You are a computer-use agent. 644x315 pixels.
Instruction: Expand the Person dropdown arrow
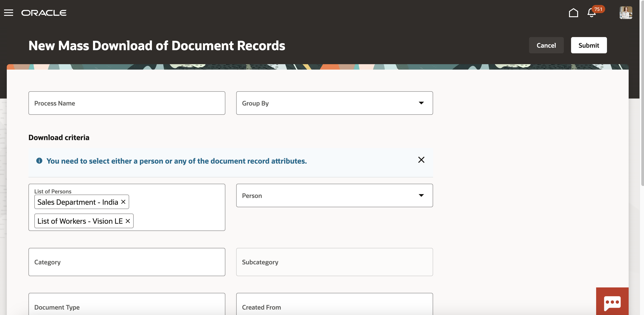pos(421,195)
